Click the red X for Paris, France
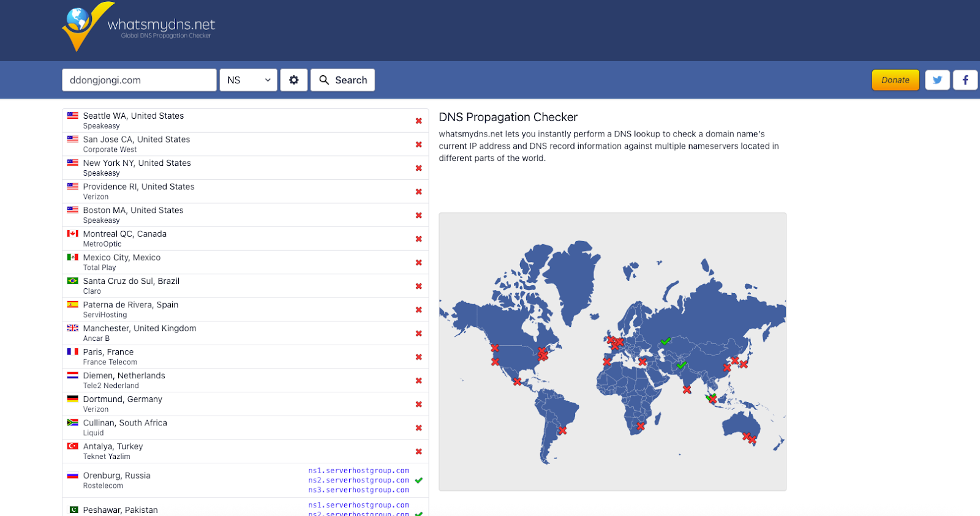Screen dimensions: 980x516 [419, 357]
